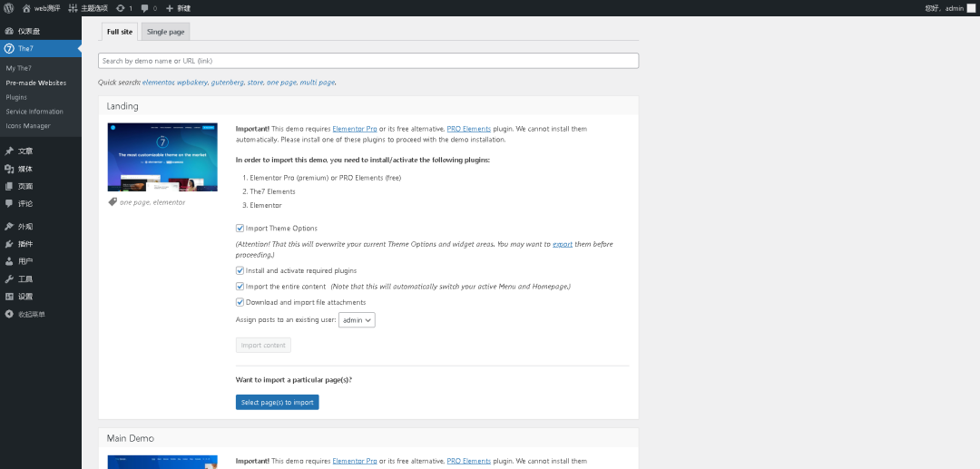980x469 pixels.
Task: Click store quick search link
Action: tap(255, 83)
